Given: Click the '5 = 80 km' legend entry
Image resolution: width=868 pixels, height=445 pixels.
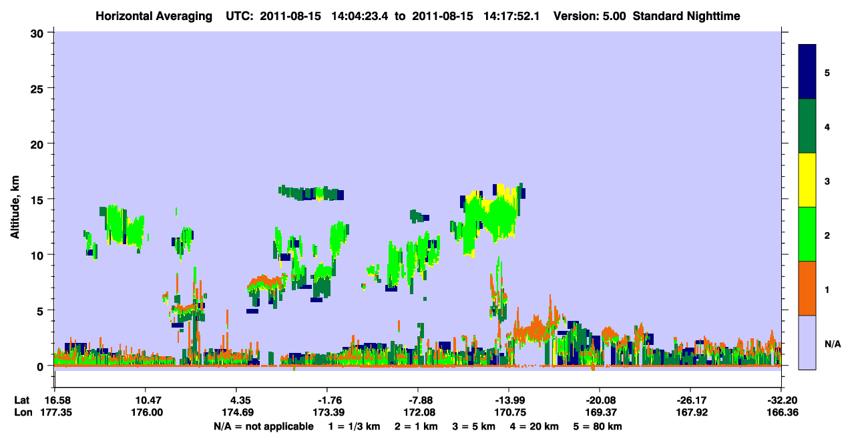Looking at the screenshot, I should pos(597,426).
